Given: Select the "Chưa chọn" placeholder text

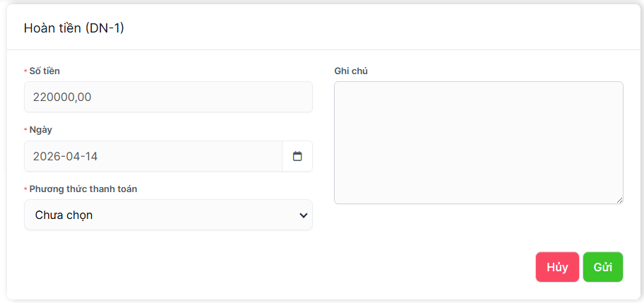Looking at the screenshot, I should [x=64, y=215].
